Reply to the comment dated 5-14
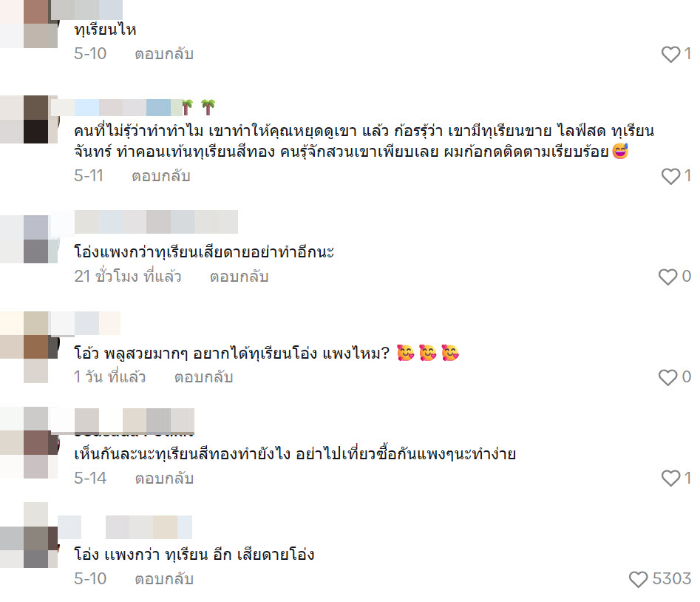 pos(164,478)
